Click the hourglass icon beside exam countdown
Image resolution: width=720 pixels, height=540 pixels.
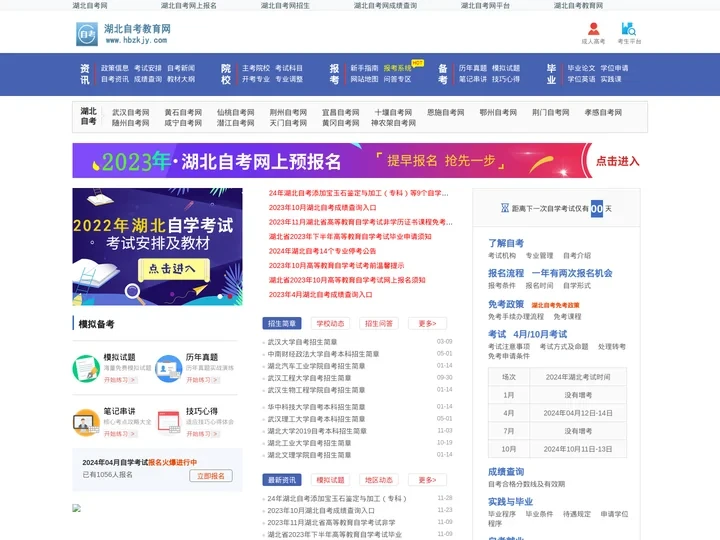point(505,208)
